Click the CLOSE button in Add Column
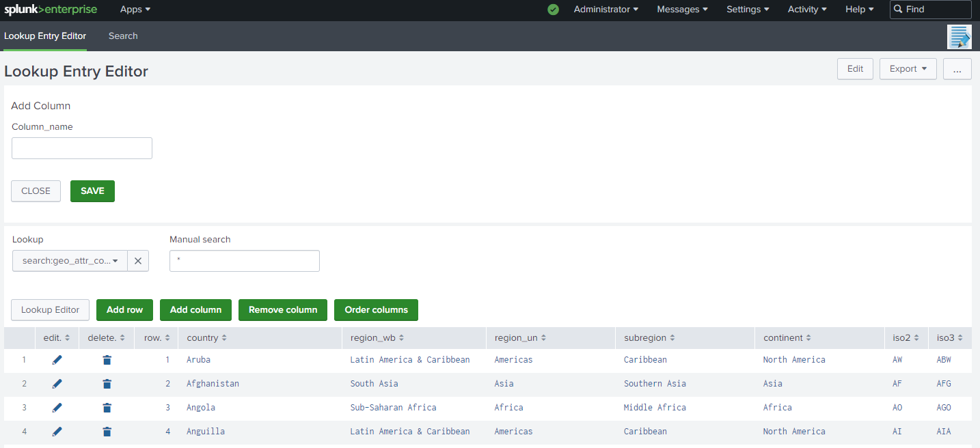Screen dimensions: 980x448 click(x=36, y=191)
